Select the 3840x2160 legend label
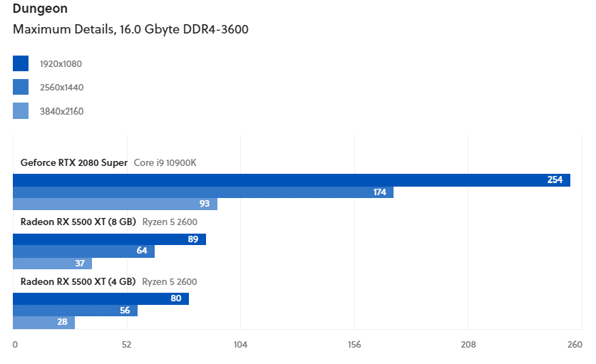The width and height of the screenshot is (596, 364). pos(61,111)
